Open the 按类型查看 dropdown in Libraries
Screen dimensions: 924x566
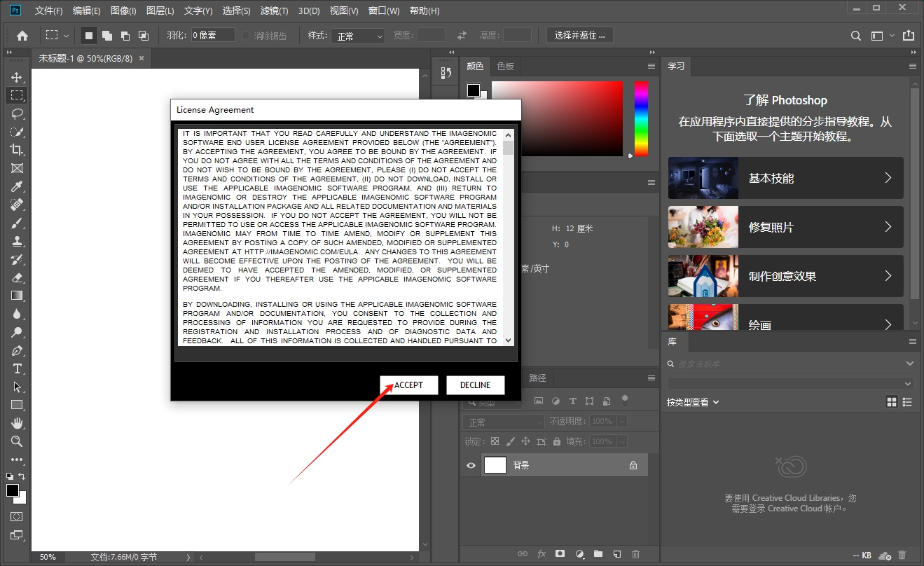click(692, 401)
